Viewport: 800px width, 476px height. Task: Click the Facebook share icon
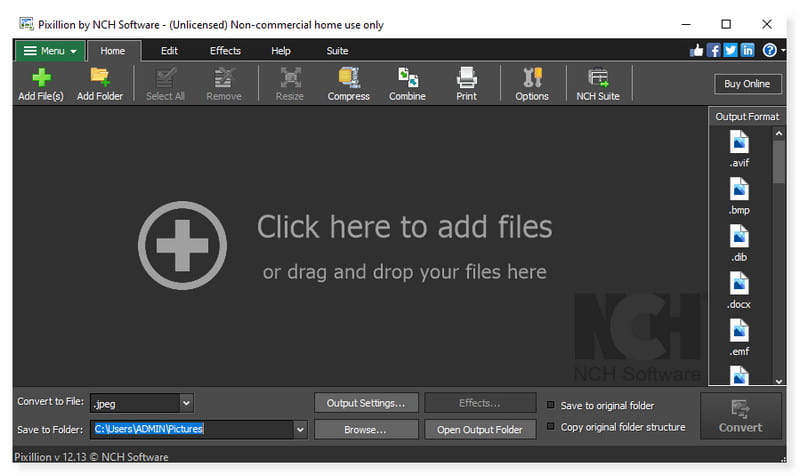tap(714, 50)
